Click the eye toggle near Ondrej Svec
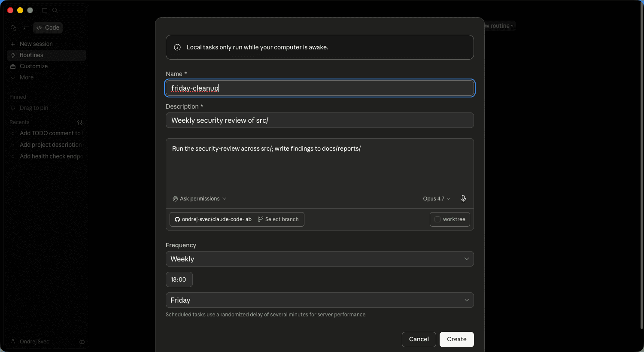 pos(82,342)
